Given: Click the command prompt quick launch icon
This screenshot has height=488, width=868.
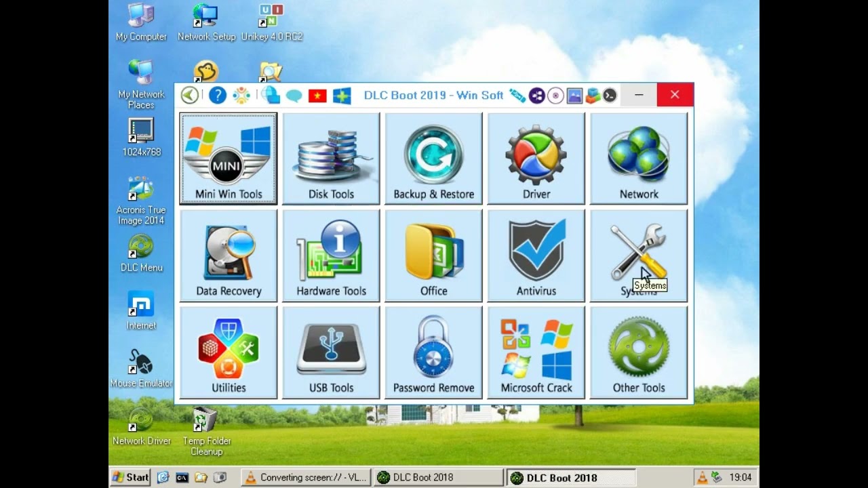Looking at the screenshot, I should click(182, 477).
